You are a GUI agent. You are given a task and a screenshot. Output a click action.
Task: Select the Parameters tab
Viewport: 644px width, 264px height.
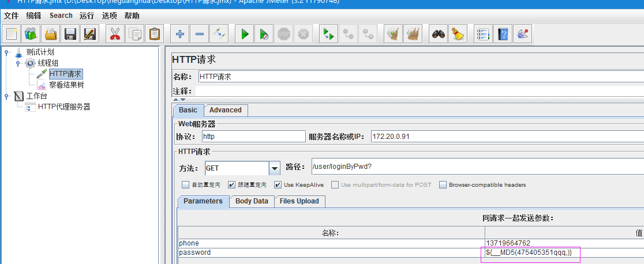tap(203, 201)
